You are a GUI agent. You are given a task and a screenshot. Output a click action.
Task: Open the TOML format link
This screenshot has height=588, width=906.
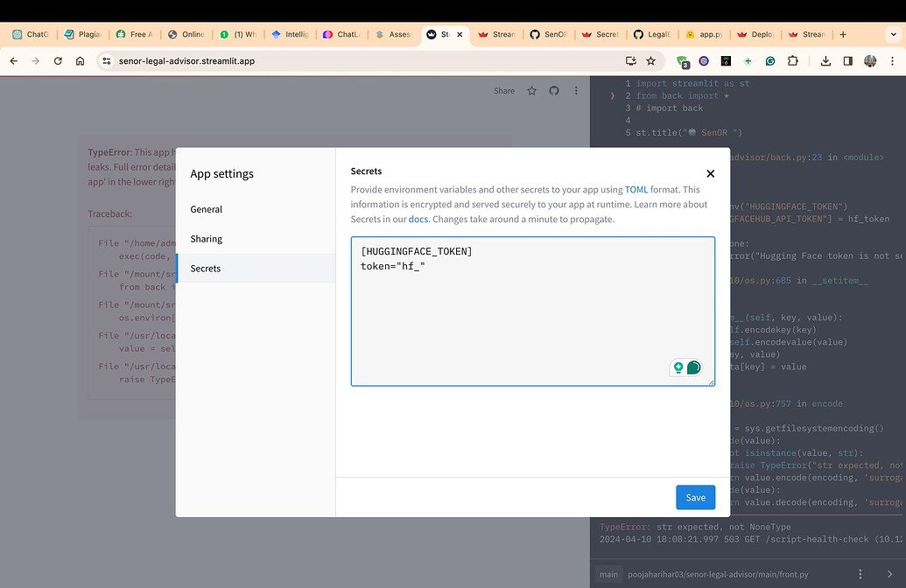click(x=636, y=189)
